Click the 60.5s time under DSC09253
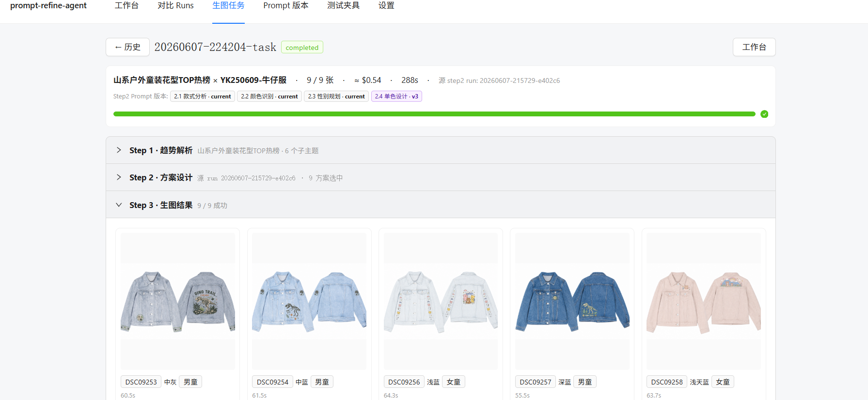This screenshot has width=868, height=400. 128,396
